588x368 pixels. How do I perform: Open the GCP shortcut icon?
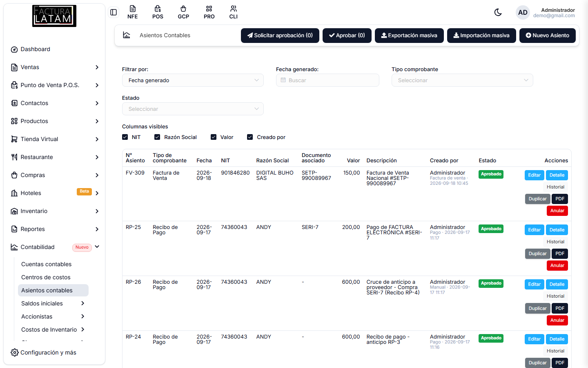[x=183, y=12]
